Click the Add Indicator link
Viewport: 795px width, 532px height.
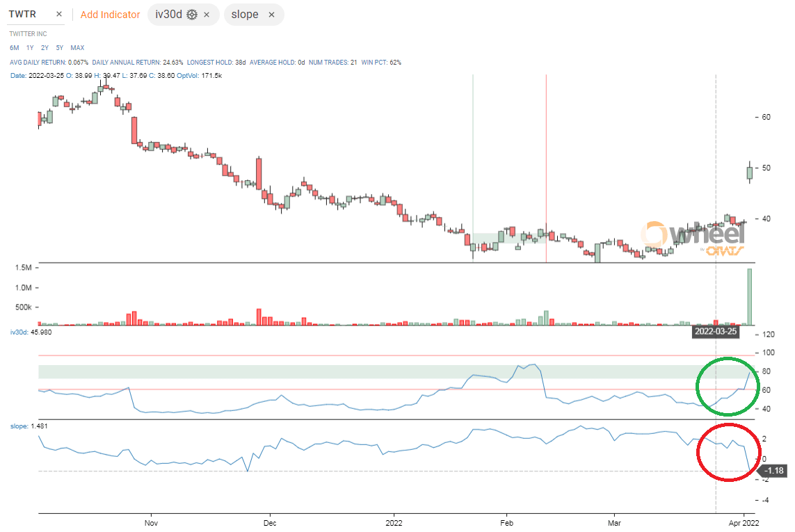click(x=110, y=15)
